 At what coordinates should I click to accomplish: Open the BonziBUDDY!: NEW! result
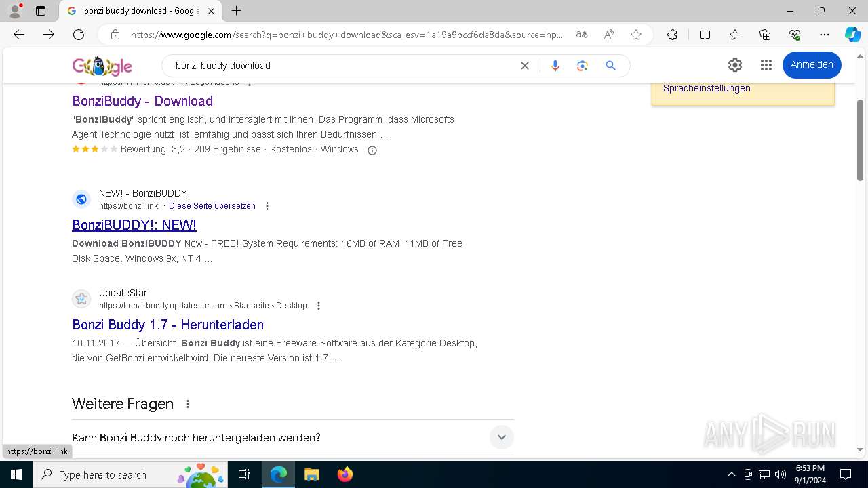tap(134, 225)
